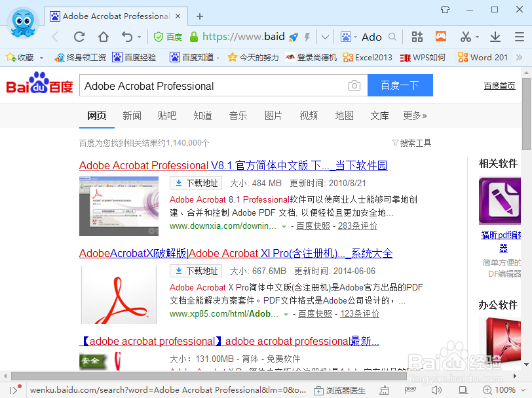The height and width of the screenshot is (398, 532).
Task: Open the 百度经验 bookmark
Action: coord(134,58)
